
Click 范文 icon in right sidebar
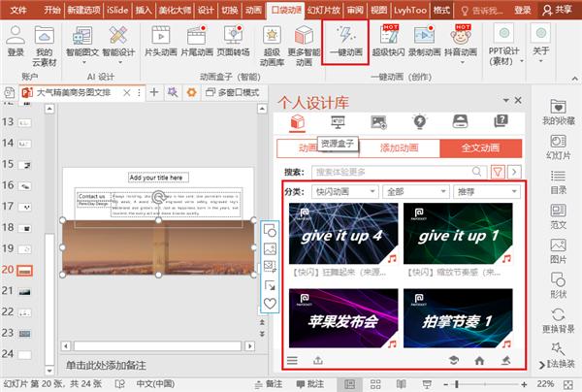pyautogui.click(x=559, y=216)
